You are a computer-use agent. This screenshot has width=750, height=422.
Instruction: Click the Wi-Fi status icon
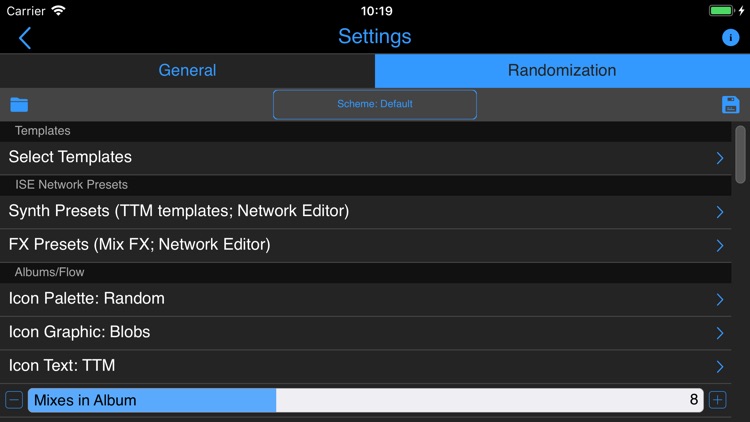tap(58, 11)
